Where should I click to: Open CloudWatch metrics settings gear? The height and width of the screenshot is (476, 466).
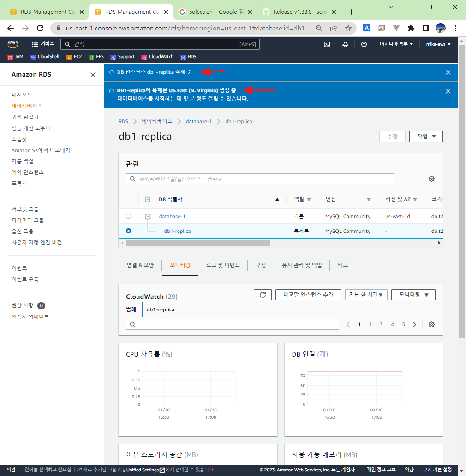(x=431, y=325)
